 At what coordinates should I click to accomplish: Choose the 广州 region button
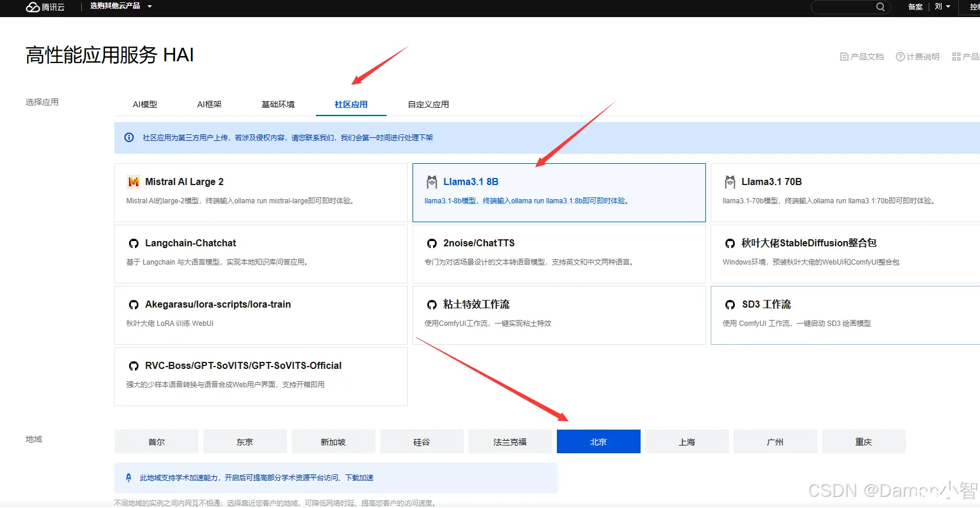coord(776,441)
